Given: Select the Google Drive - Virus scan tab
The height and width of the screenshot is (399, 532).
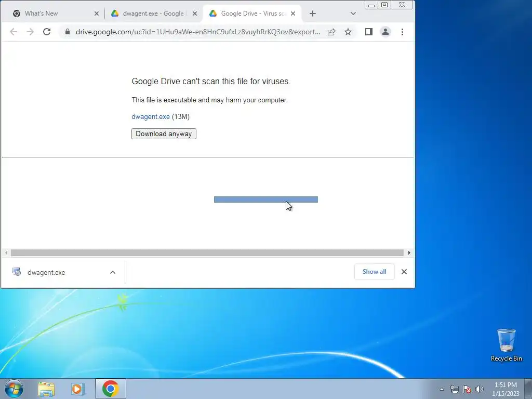Looking at the screenshot, I should click(x=253, y=14).
